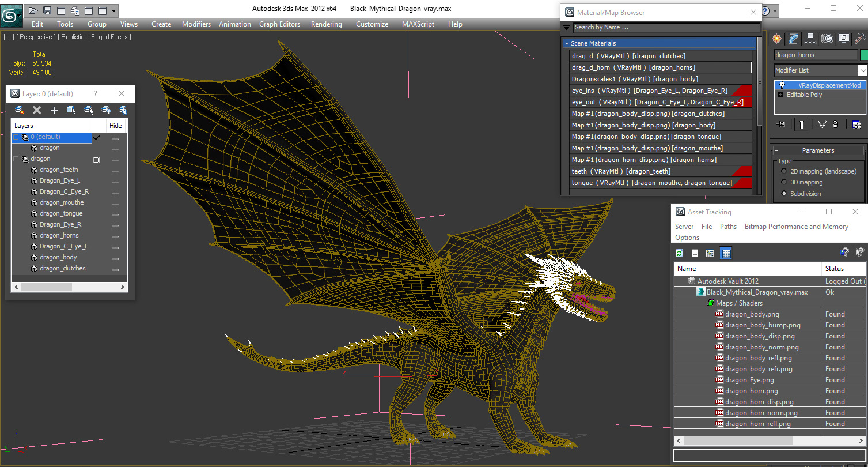Viewport: 868px width, 467px height.
Task: Open the Modify command panel tab
Action: coord(794,39)
